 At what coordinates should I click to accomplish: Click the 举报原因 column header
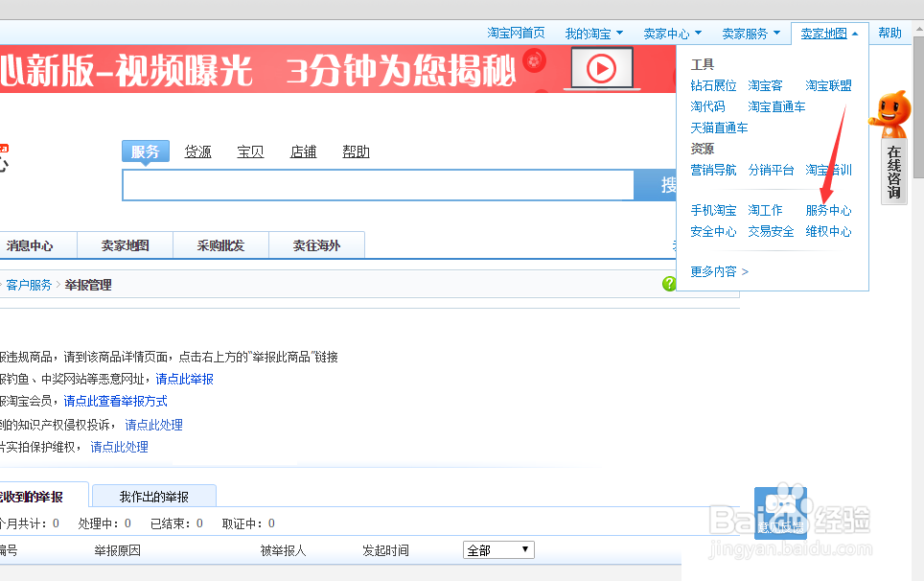click(x=117, y=550)
